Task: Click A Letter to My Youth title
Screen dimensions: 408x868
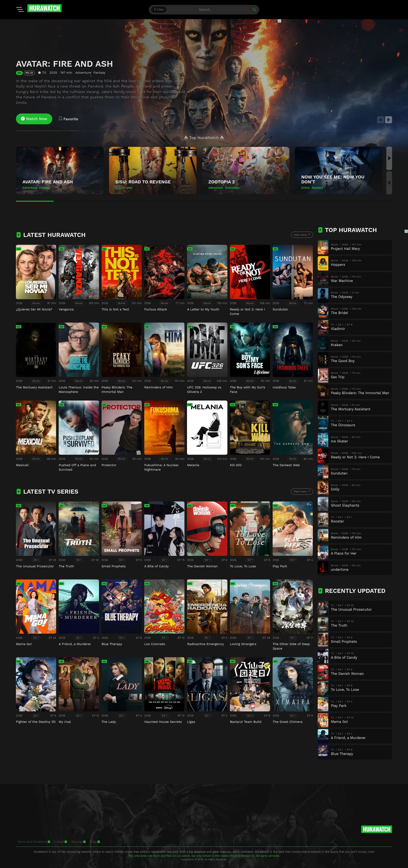Action: coord(203,309)
